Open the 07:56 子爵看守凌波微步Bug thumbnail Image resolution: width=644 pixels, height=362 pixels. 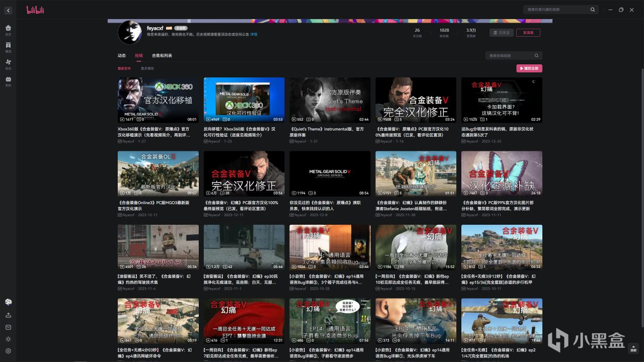click(x=330, y=321)
